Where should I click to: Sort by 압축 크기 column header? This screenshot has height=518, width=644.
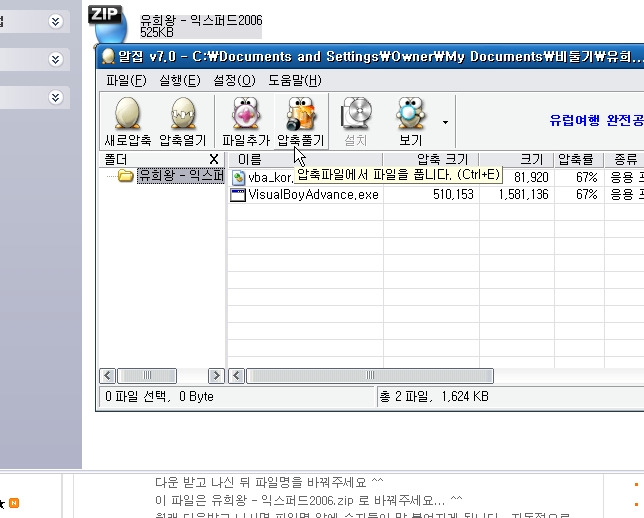(x=431, y=159)
